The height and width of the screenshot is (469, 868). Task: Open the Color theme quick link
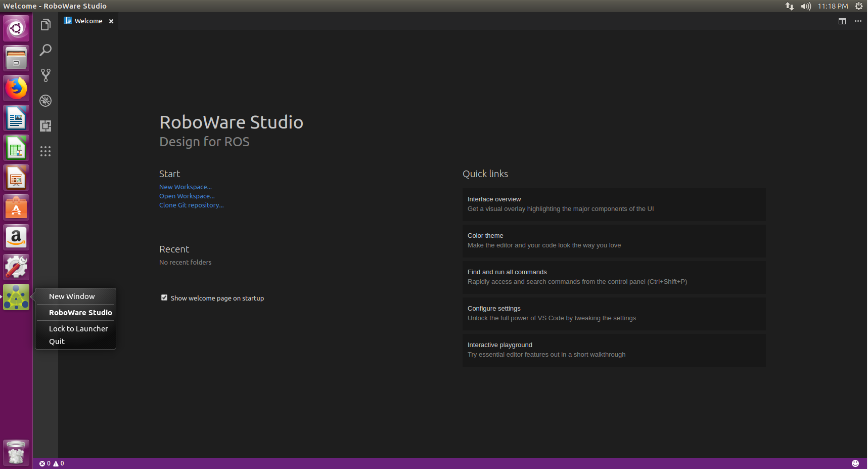pos(614,241)
